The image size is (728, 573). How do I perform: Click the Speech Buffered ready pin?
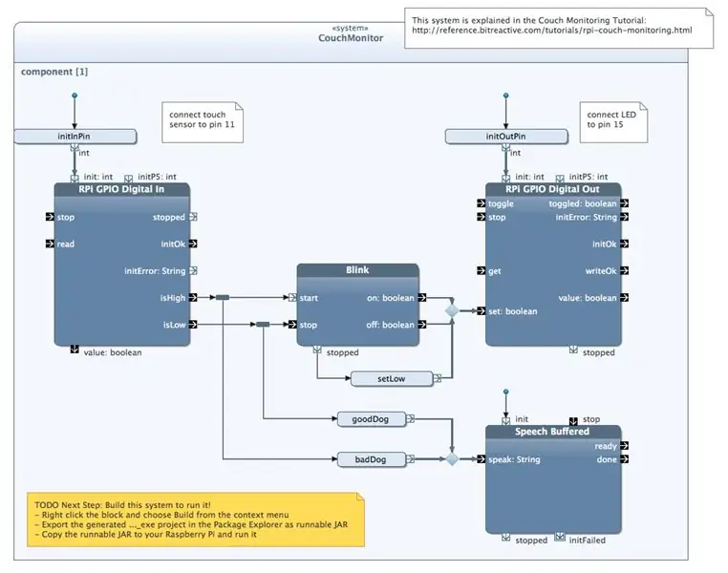(x=625, y=445)
